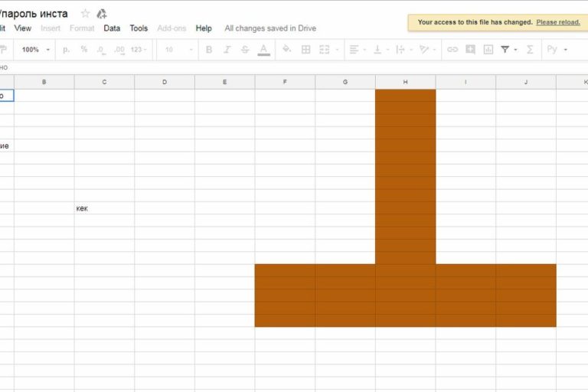The width and height of the screenshot is (588, 392).
Task: Open the text color picker
Action: coord(263,50)
